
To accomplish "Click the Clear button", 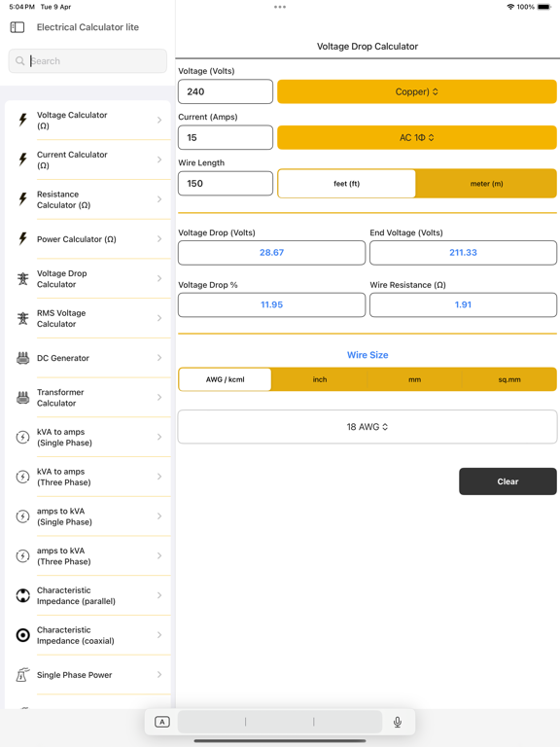I will pyautogui.click(x=507, y=481).
